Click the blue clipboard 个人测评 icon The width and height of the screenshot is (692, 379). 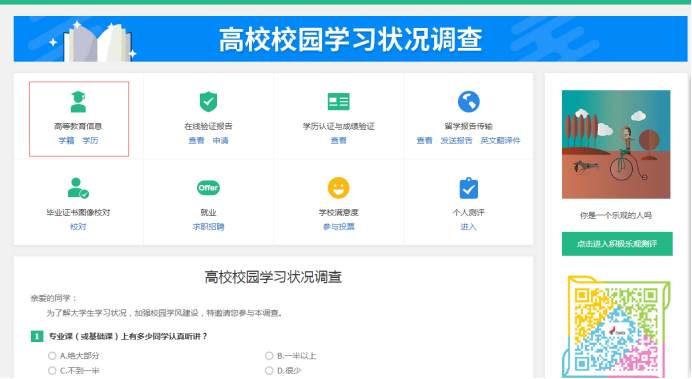(468, 188)
